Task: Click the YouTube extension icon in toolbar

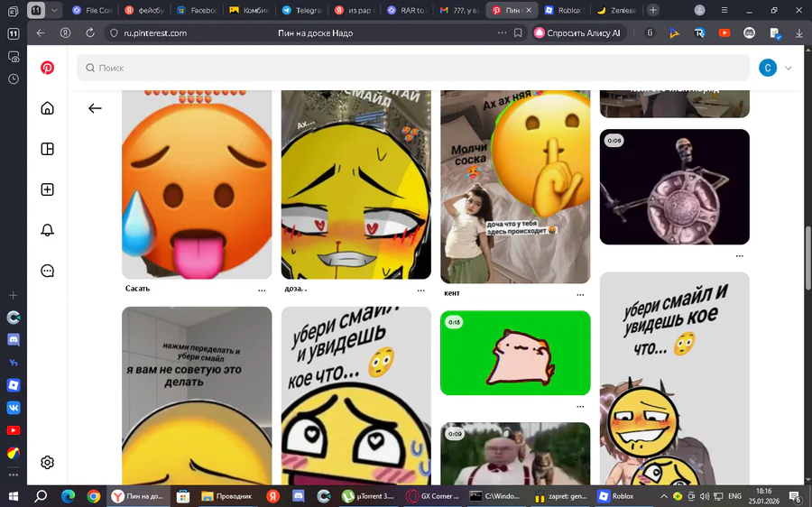Action: tap(724, 33)
